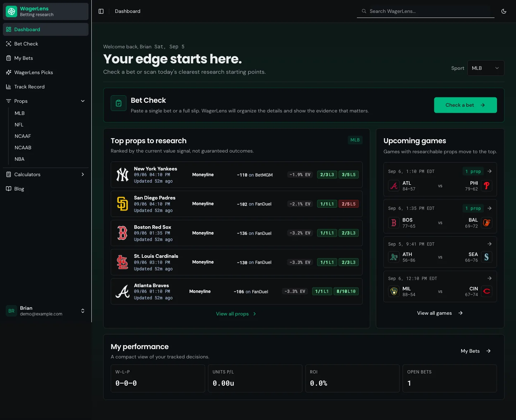This screenshot has width=516, height=420.
Task: Click the San Diego Padres logo
Action: (x=123, y=204)
